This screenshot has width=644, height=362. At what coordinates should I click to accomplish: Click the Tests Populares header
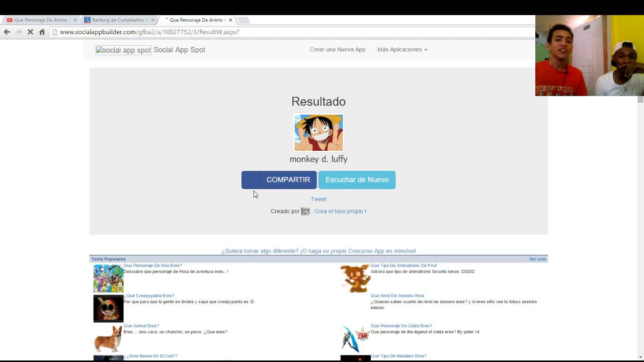point(108,259)
